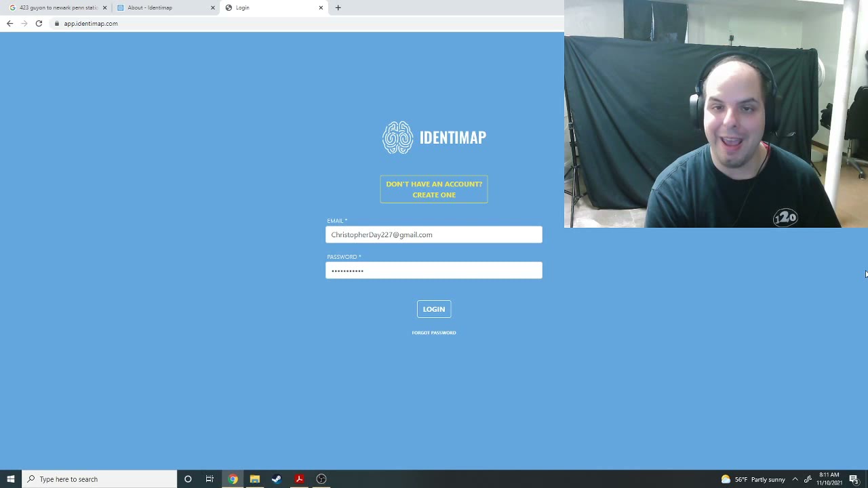Close the About - Identimap tab
Image resolution: width=868 pixels, height=488 pixels.
(x=212, y=7)
